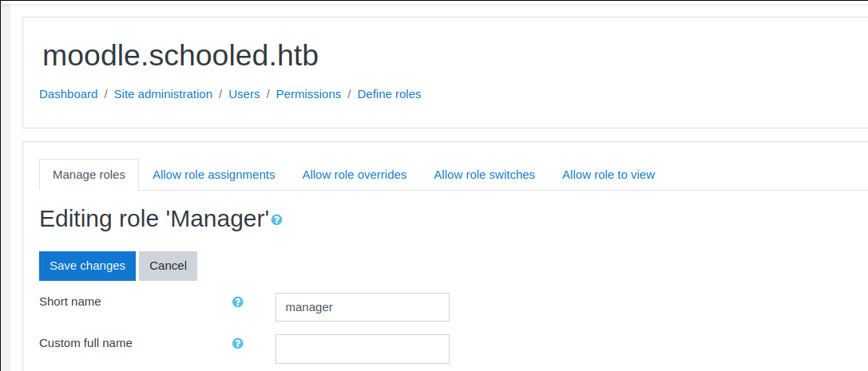Open help for Short name field

237,302
